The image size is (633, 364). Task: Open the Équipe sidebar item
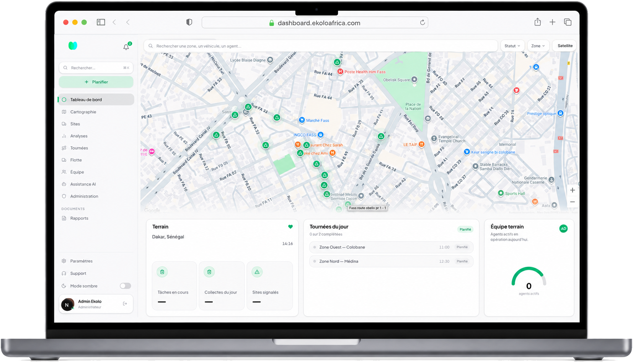click(96, 172)
